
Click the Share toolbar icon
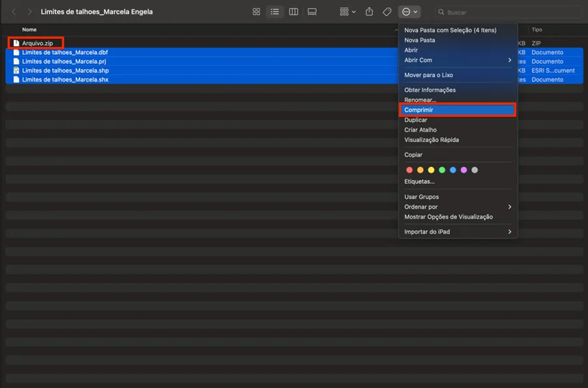pyautogui.click(x=370, y=12)
